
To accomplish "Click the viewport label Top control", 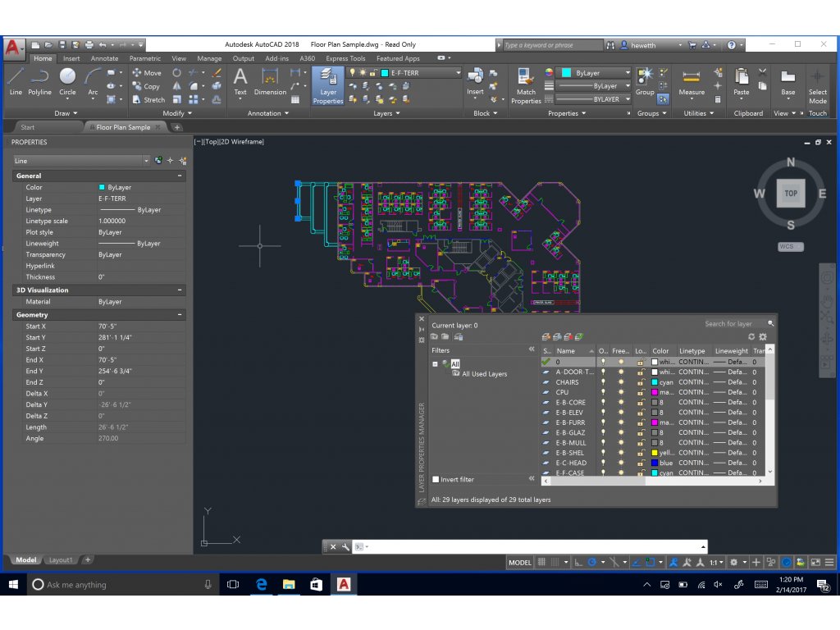I will 211,142.
